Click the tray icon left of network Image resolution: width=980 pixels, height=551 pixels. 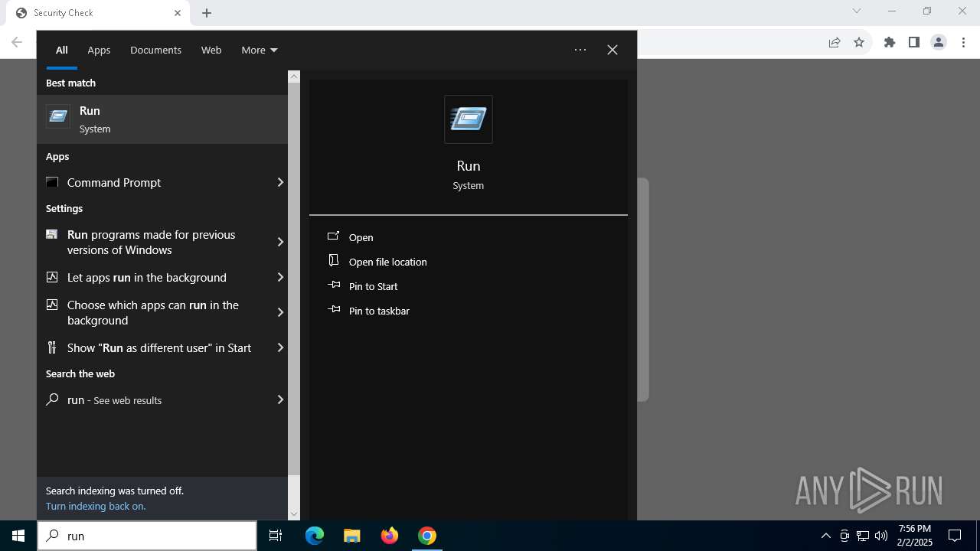tap(844, 536)
